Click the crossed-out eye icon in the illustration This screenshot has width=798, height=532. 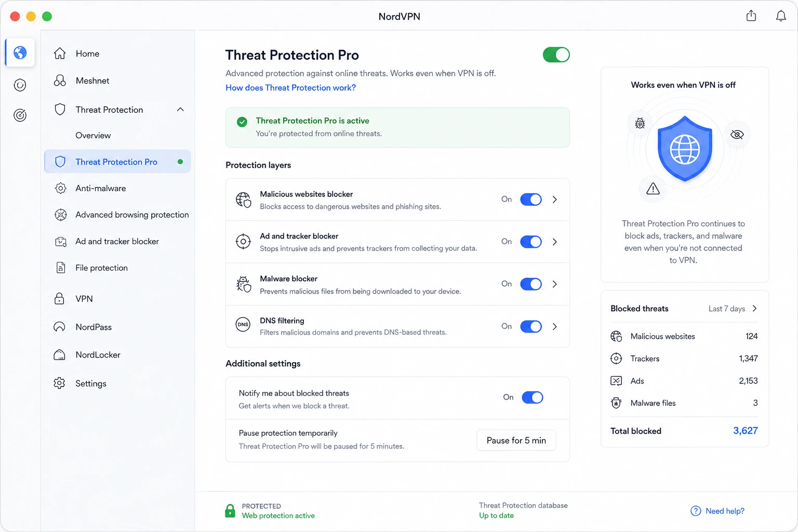[737, 135]
